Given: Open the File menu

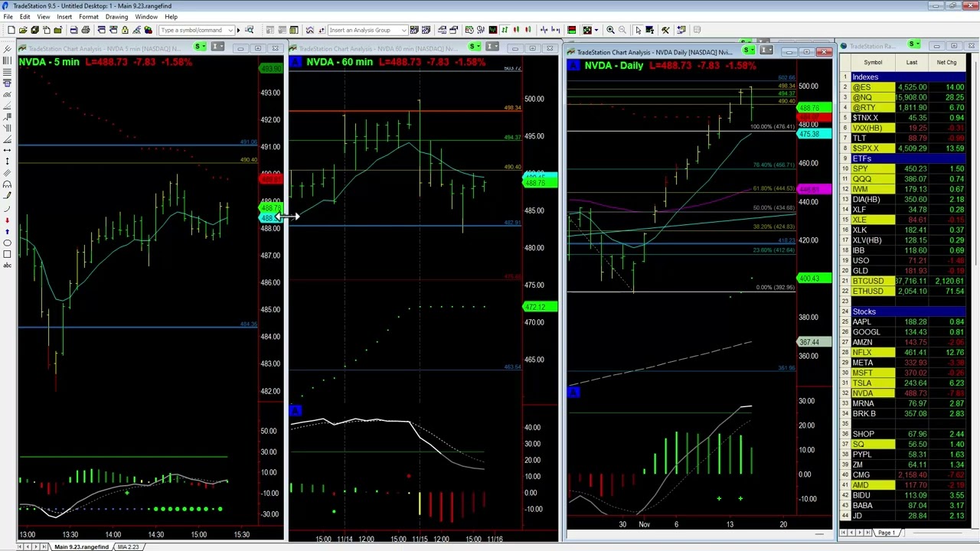Looking at the screenshot, I should [x=8, y=17].
